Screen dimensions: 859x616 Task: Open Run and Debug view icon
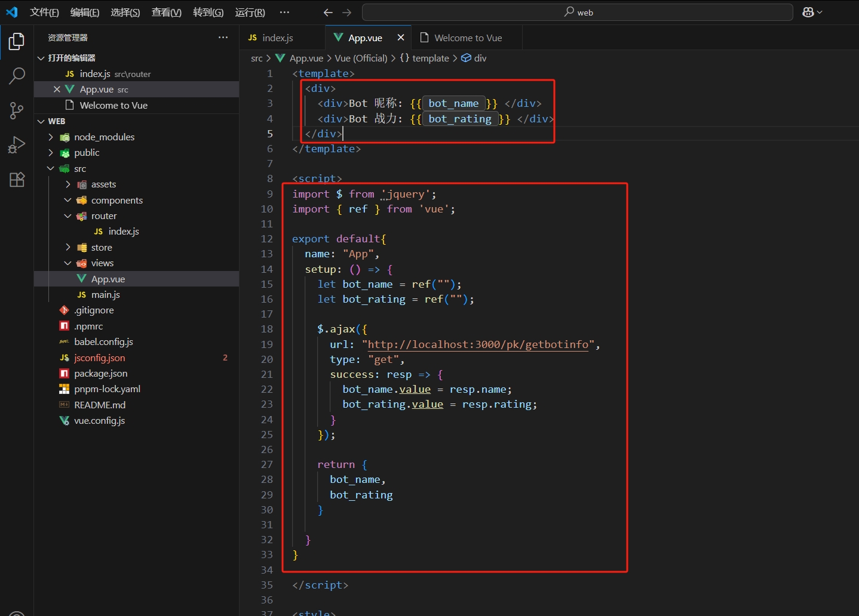(x=17, y=145)
